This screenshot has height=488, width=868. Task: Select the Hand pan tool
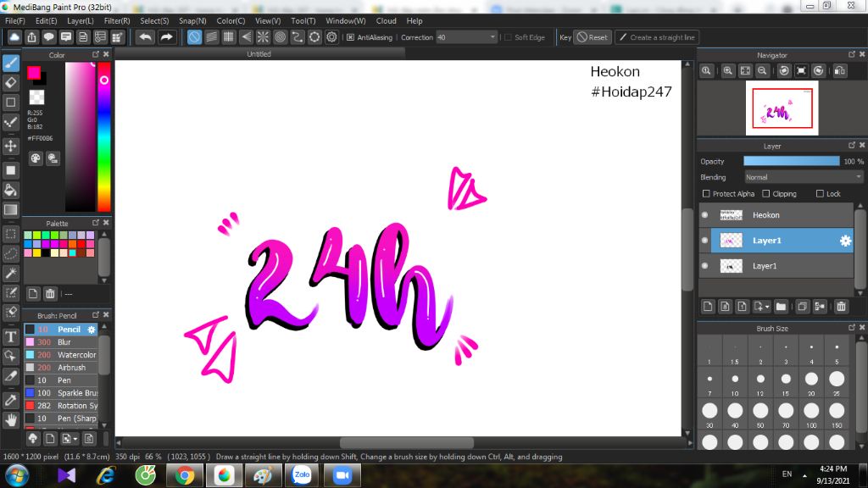[11, 420]
